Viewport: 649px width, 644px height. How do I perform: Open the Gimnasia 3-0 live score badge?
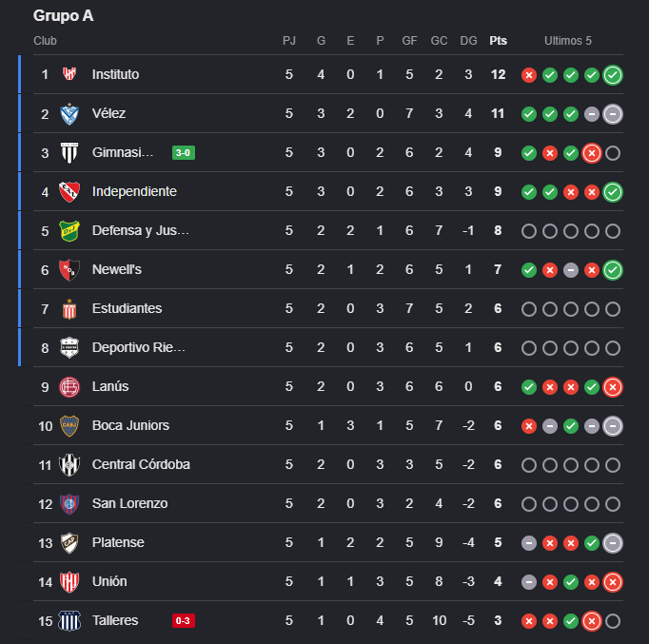tap(184, 152)
